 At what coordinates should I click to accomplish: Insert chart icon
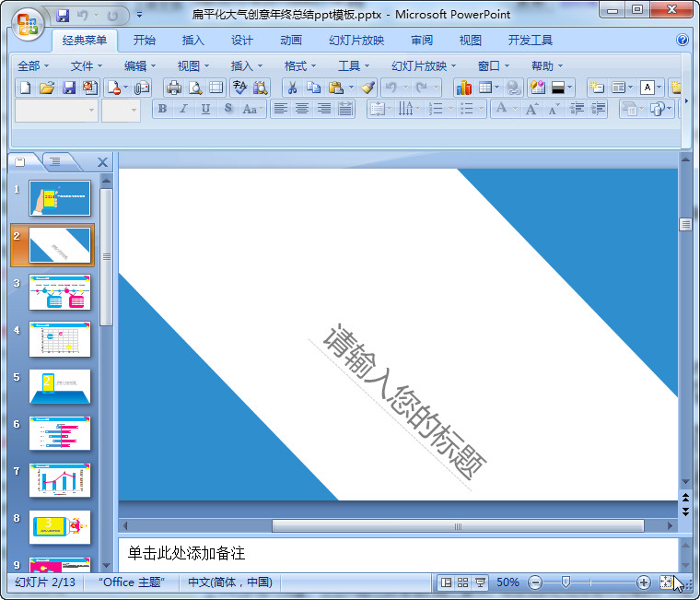[x=464, y=88]
